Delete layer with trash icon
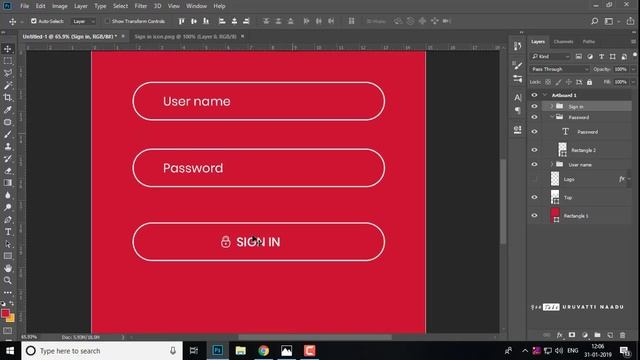The width and height of the screenshot is (640, 360). coord(622,335)
